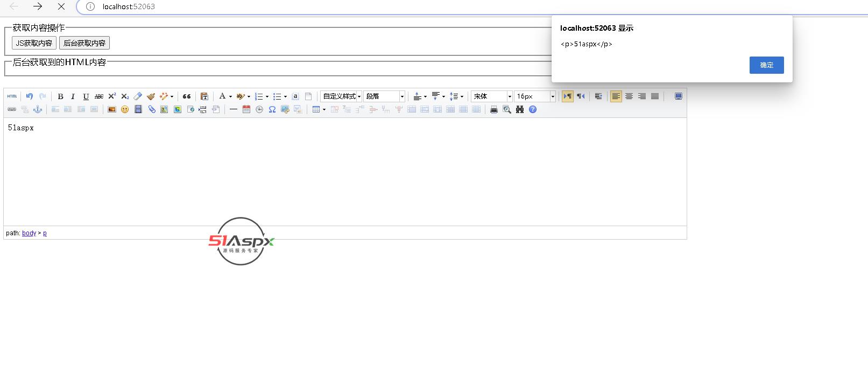
Task: Insert anchor with anchor icon
Action: 38,109
